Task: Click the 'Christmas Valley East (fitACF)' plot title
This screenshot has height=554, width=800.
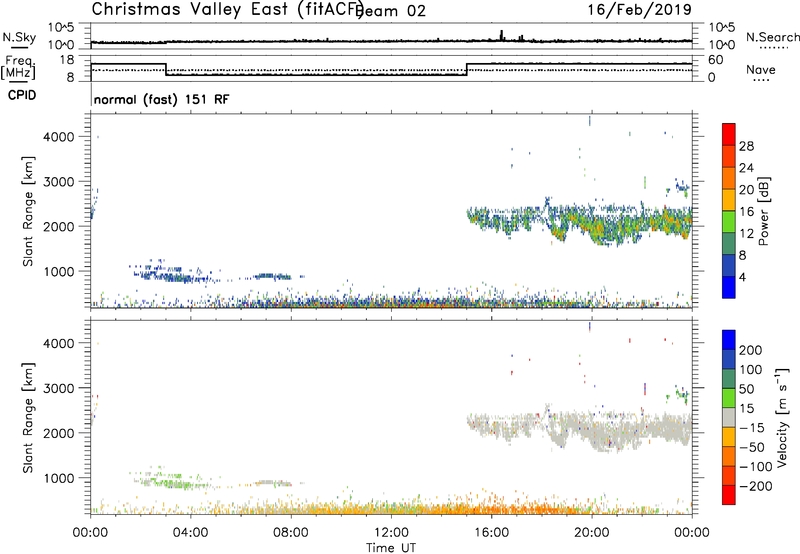Action: (227, 9)
